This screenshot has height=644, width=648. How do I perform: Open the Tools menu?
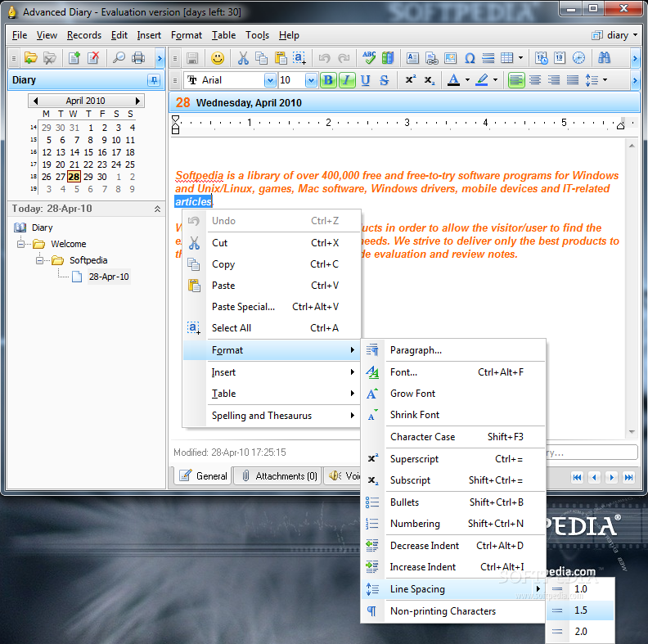257,35
